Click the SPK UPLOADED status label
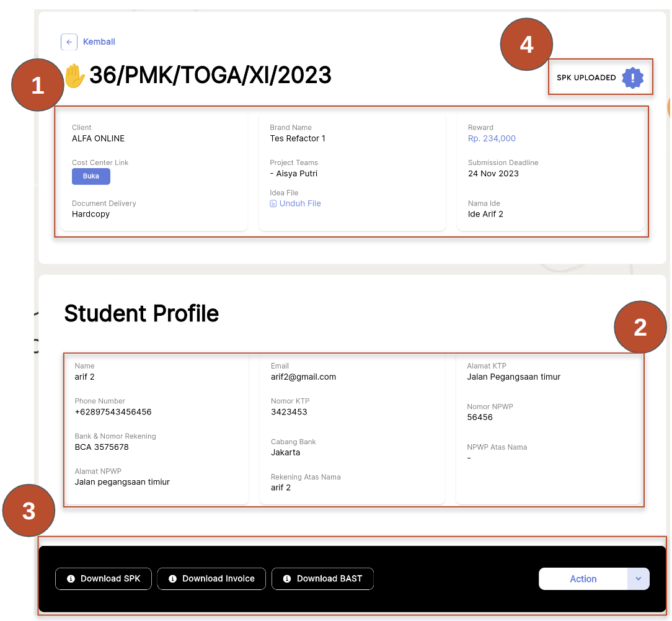 point(586,78)
